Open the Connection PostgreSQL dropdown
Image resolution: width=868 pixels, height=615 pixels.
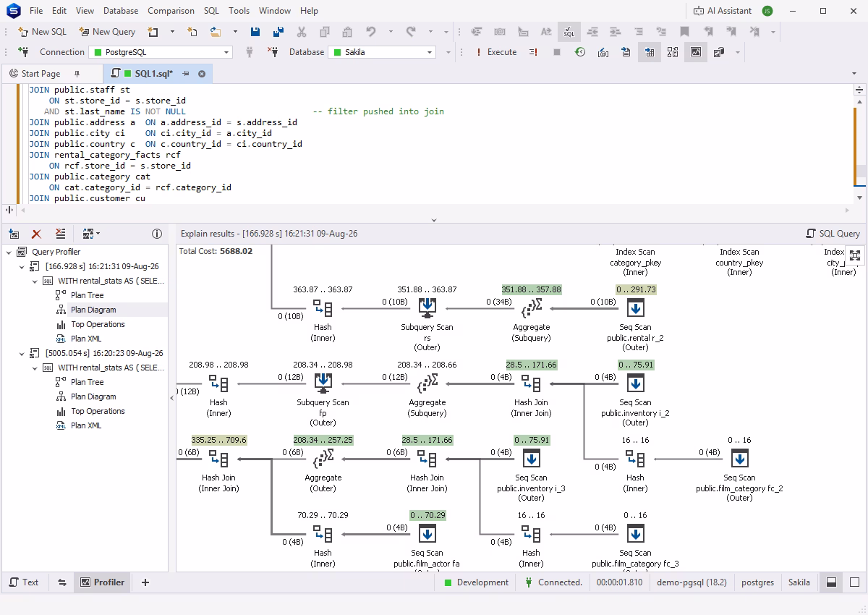[160, 52]
